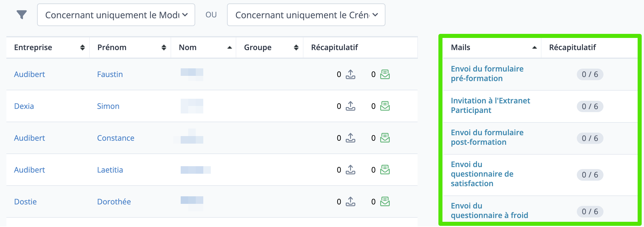Click the funnel filter icon

[22, 15]
